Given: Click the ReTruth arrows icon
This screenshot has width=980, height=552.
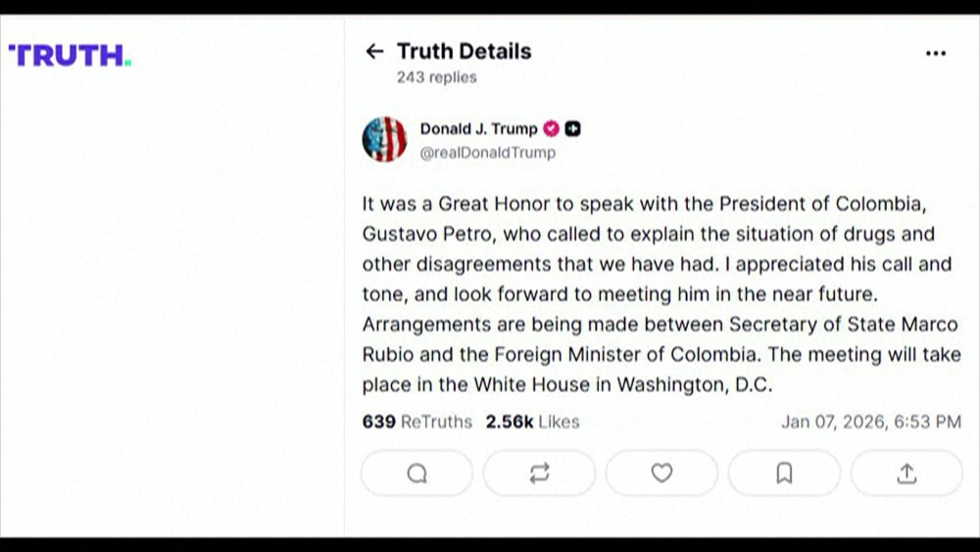Looking at the screenshot, I should [x=539, y=474].
